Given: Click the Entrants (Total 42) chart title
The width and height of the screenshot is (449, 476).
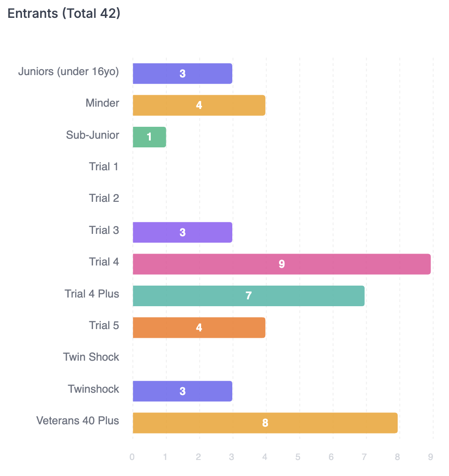Looking at the screenshot, I should click(x=64, y=14).
